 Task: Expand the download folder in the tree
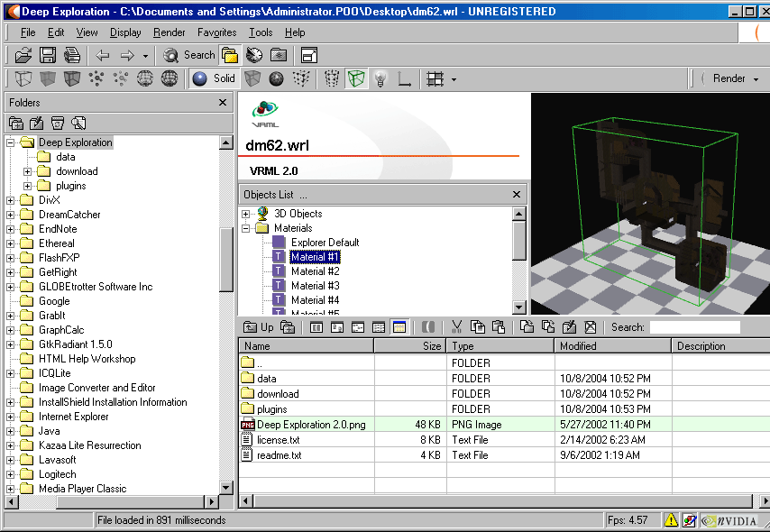pyautogui.click(x=27, y=172)
